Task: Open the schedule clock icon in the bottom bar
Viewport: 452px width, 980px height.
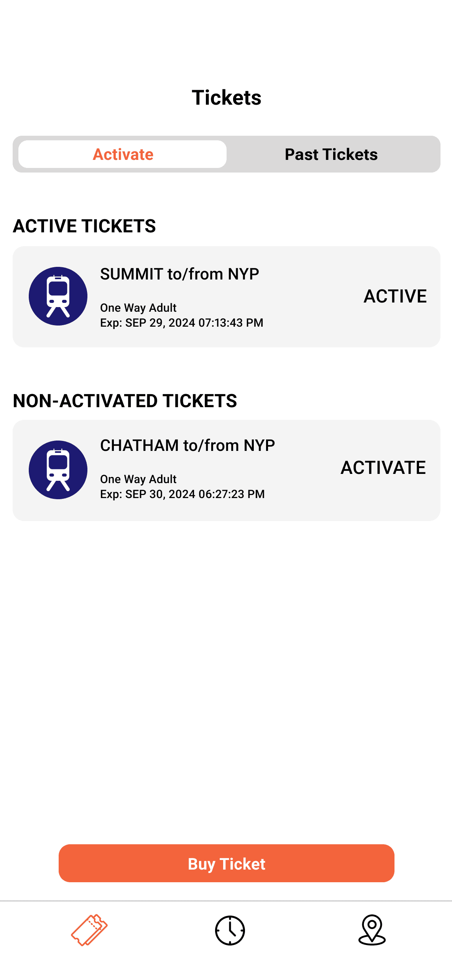Action: [x=230, y=930]
